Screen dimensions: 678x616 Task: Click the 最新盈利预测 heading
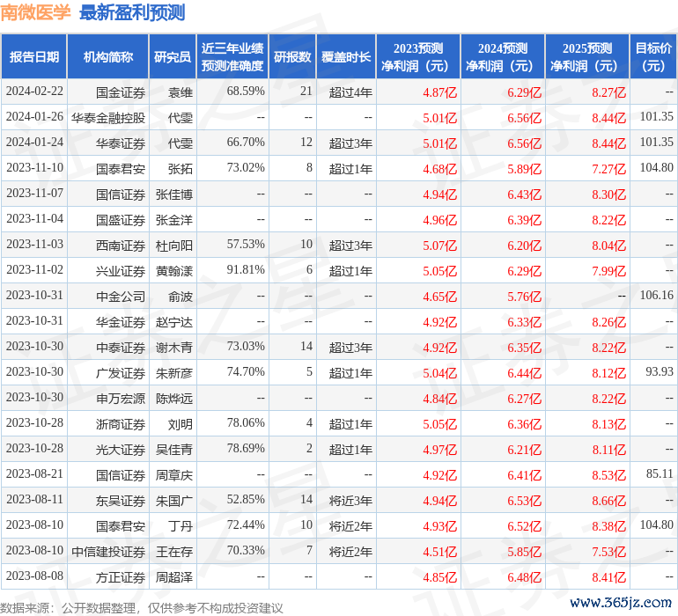pos(132,12)
